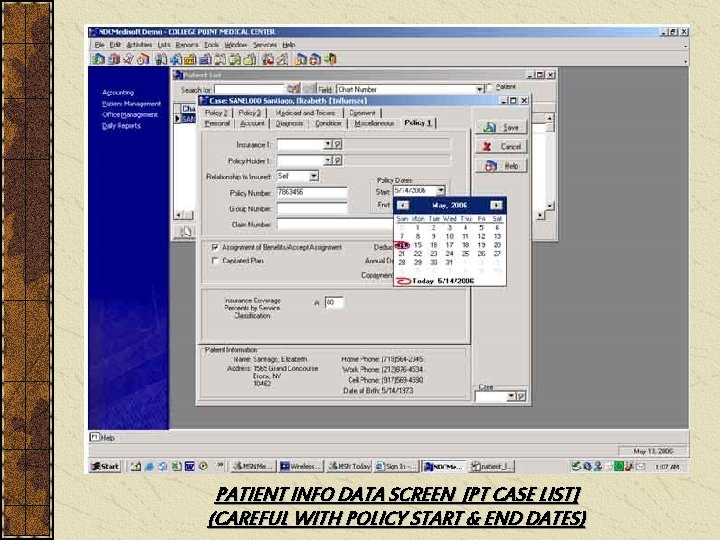Click the green system tray icon

coord(619,467)
